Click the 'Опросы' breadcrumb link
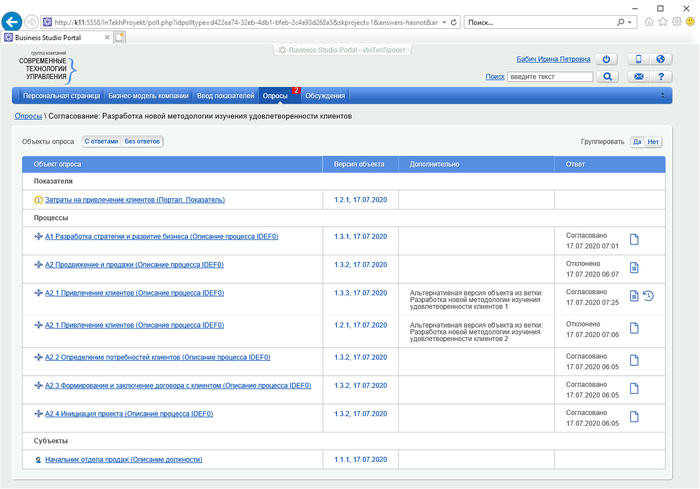 coord(28,116)
